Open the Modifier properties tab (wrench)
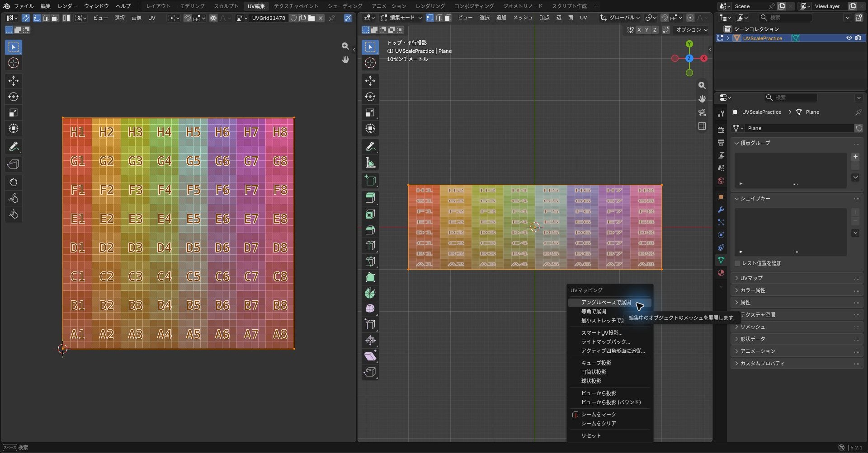This screenshot has width=868, height=453. click(721, 210)
